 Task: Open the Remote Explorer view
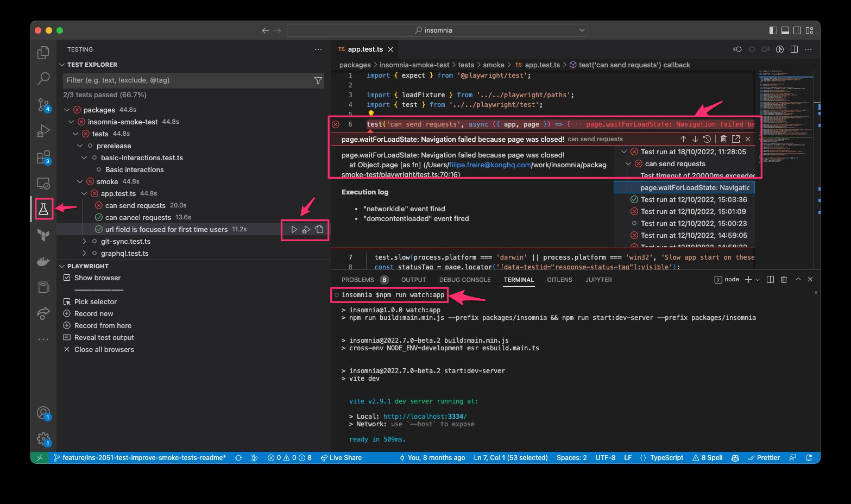click(43, 184)
